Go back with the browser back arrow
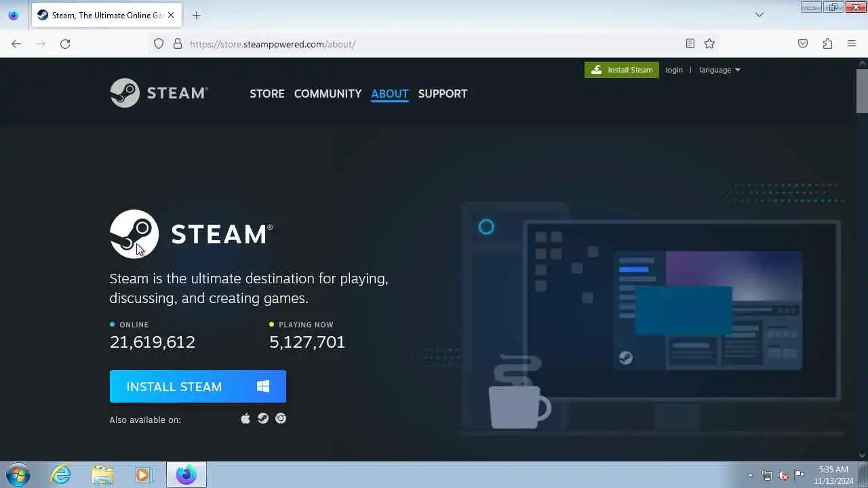This screenshot has width=868, height=488. tap(16, 44)
